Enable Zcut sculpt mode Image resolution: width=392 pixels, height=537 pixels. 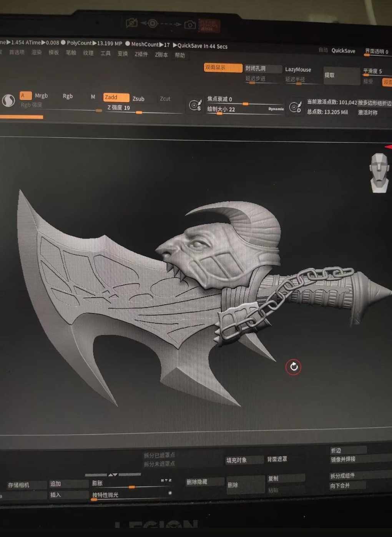tap(165, 99)
